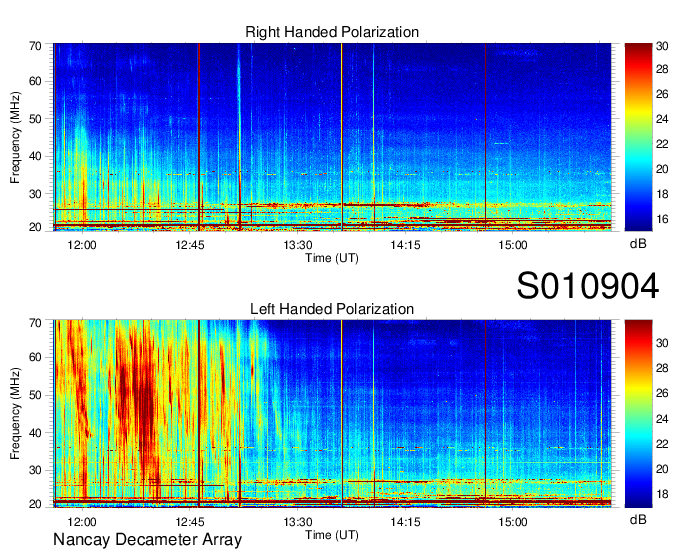
Task: Click the 12:00 tick on the upper time axis
Action: [x=82, y=245]
